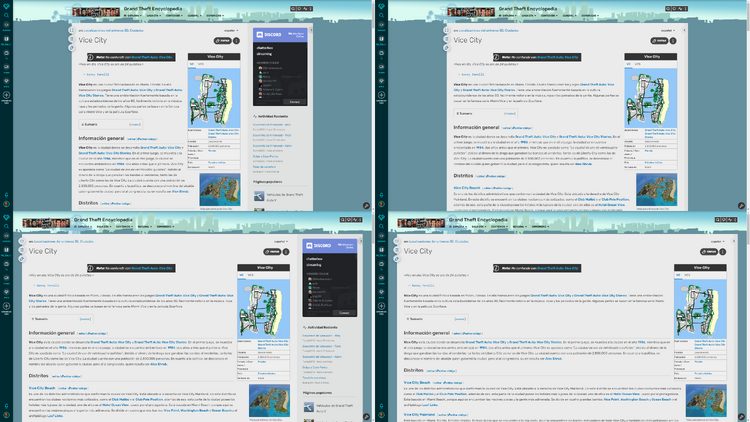
Task: Open global search magnifier in top-right screenshot sidebar
Action: (x=381, y=15)
